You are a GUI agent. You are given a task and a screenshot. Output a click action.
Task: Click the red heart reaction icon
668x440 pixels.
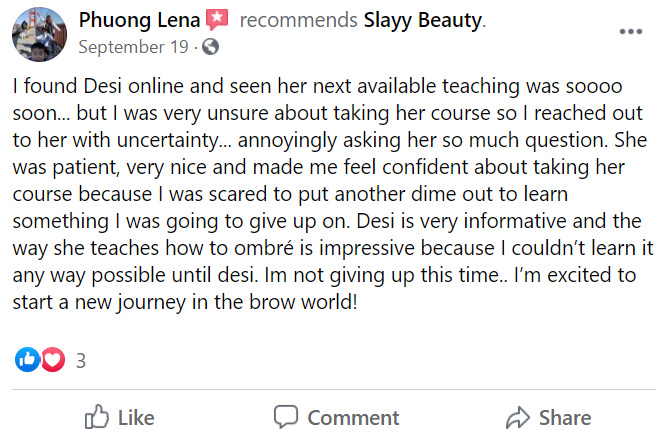[52, 360]
